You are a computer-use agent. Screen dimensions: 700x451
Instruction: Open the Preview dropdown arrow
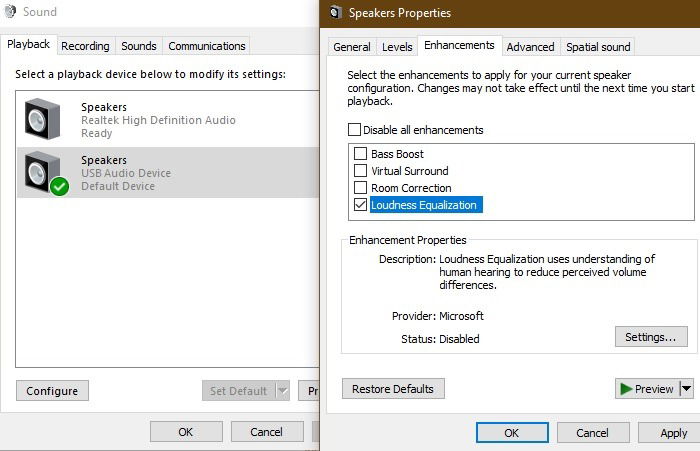687,389
